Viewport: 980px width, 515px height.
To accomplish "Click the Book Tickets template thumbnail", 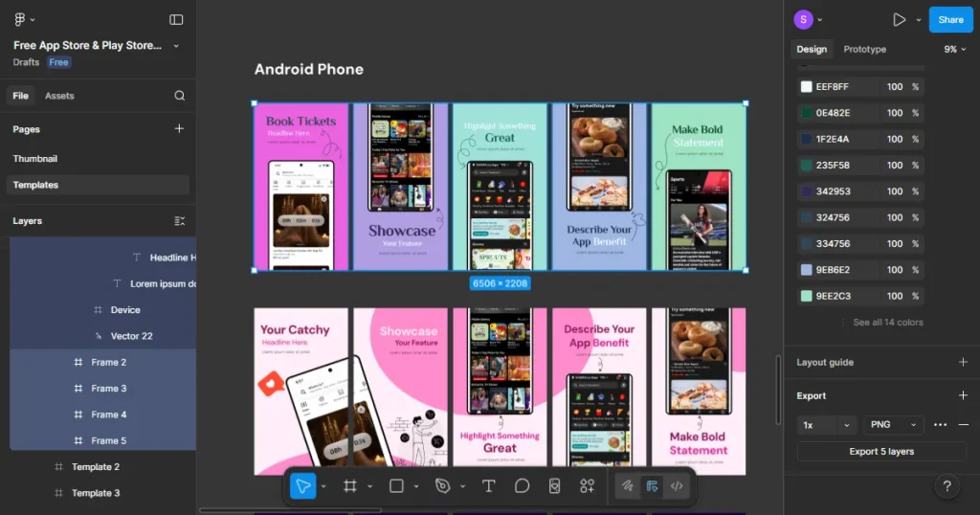I will point(301,187).
